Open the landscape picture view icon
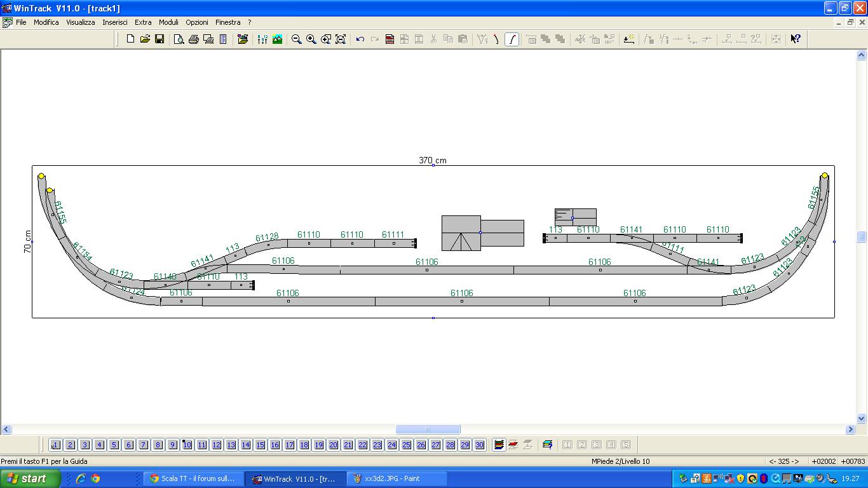 click(x=277, y=39)
